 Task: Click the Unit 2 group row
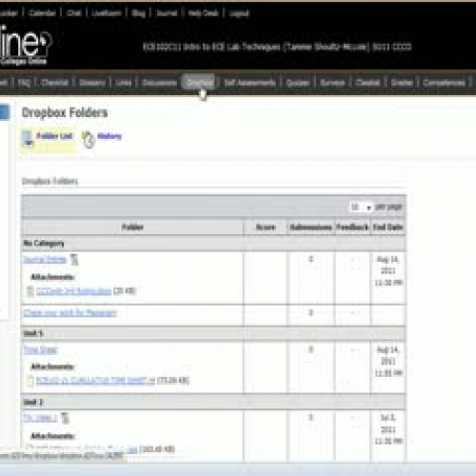(213, 402)
